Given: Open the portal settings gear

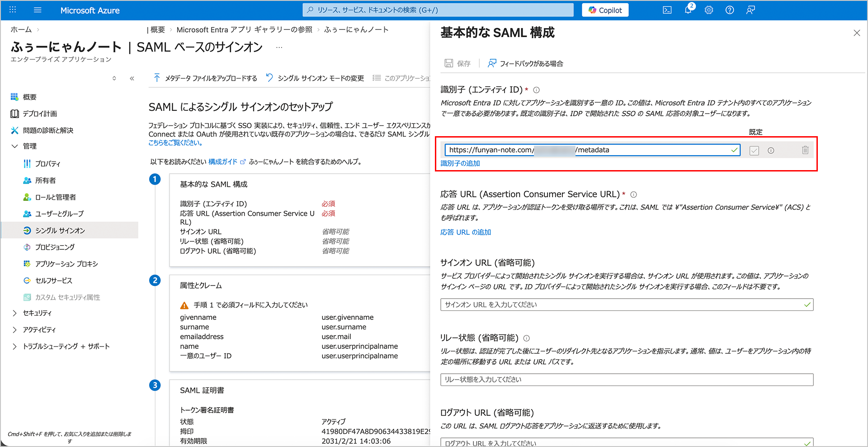Looking at the screenshot, I should 709,10.
